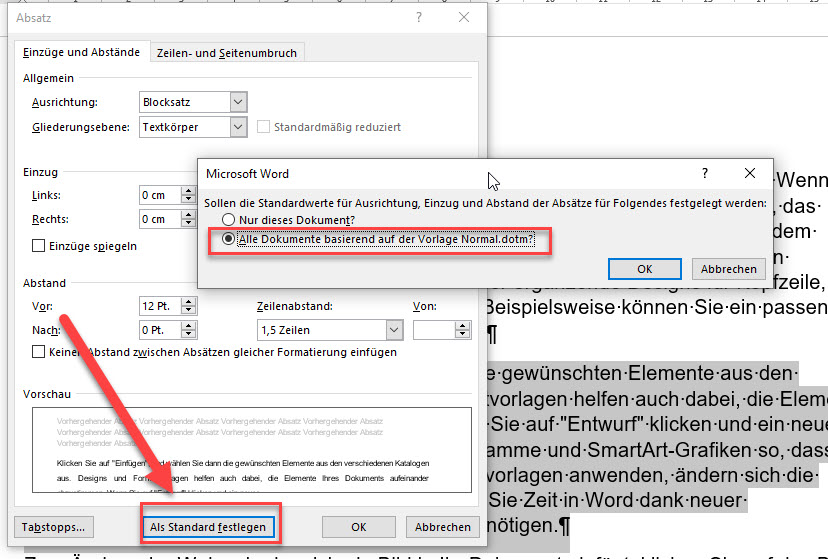The height and width of the screenshot is (559, 828).
Task: Click the paragraph preview box
Action: [x=252, y=450]
